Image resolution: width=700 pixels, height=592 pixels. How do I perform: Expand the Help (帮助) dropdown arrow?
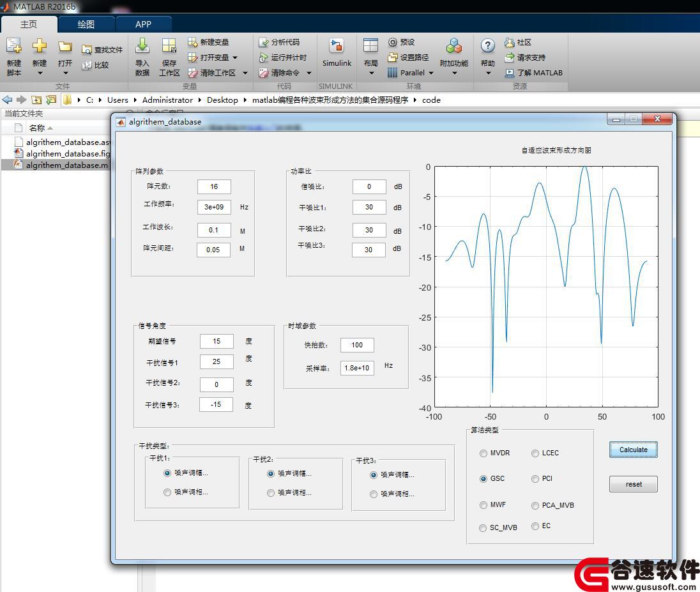[x=488, y=73]
